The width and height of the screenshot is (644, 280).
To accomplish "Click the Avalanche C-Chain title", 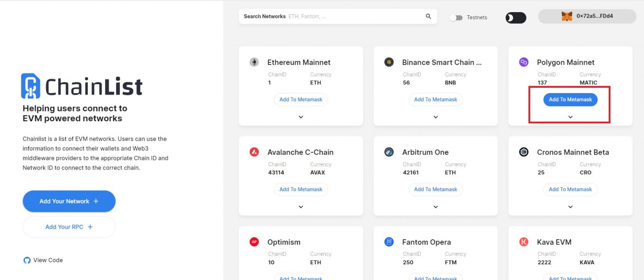I will [x=300, y=152].
